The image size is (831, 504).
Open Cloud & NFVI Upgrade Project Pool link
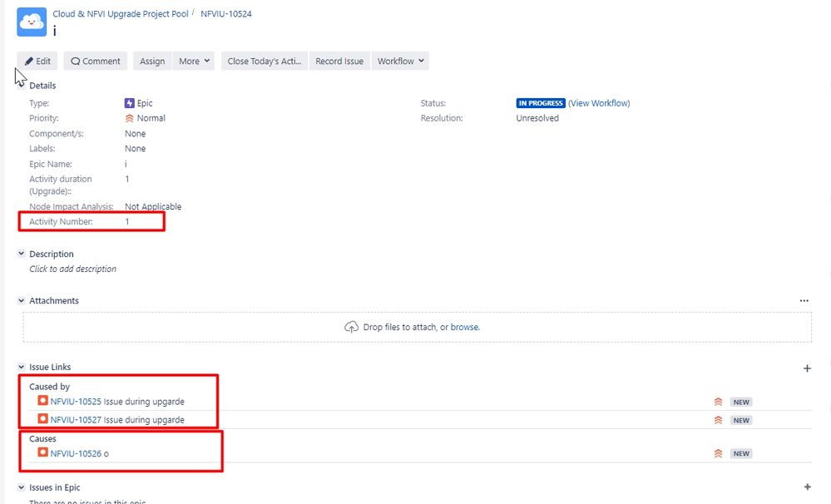(x=121, y=14)
